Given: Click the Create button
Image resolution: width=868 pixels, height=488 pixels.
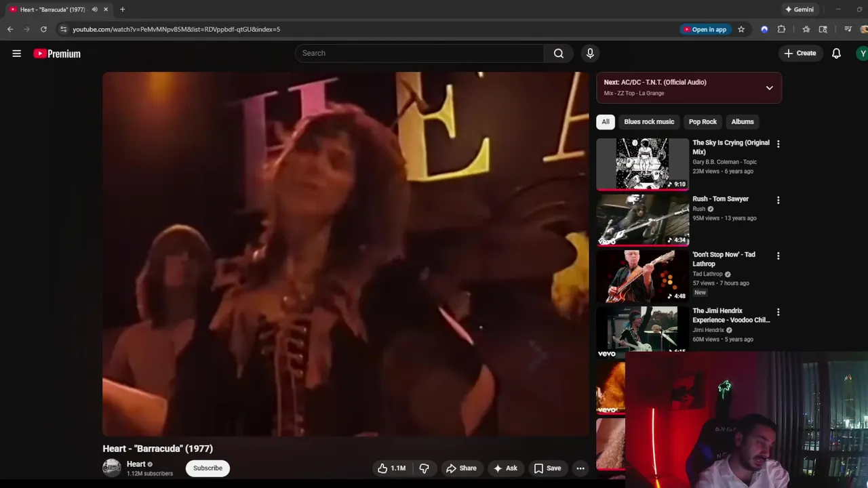Looking at the screenshot, I should click(800, 53).
